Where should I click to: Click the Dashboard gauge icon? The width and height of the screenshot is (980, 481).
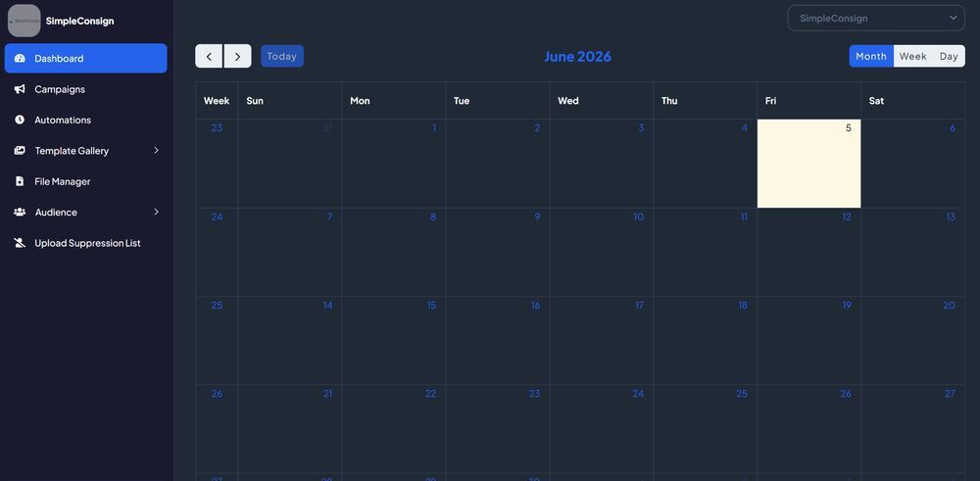click(x=20, y=58)
